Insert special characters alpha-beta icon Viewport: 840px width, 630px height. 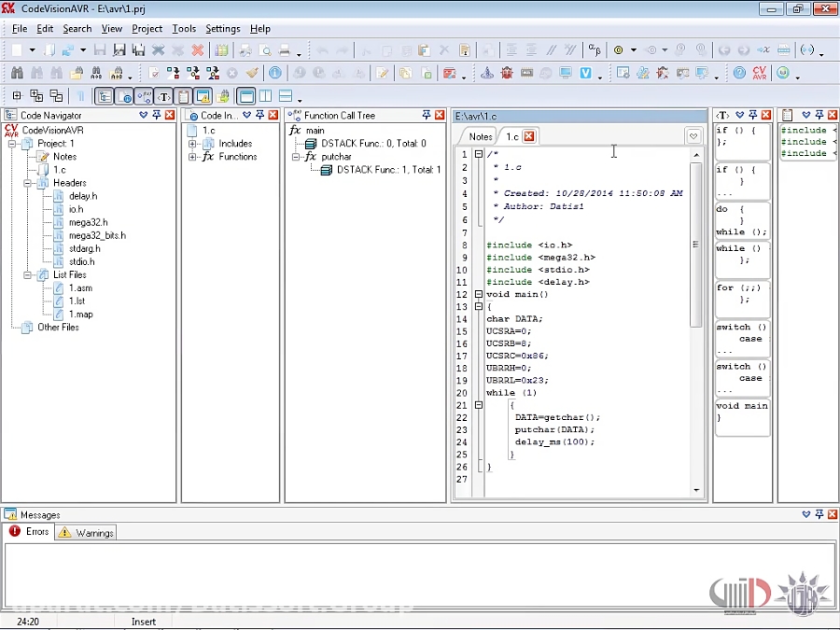pyautogui.click(x=595, y=49)
